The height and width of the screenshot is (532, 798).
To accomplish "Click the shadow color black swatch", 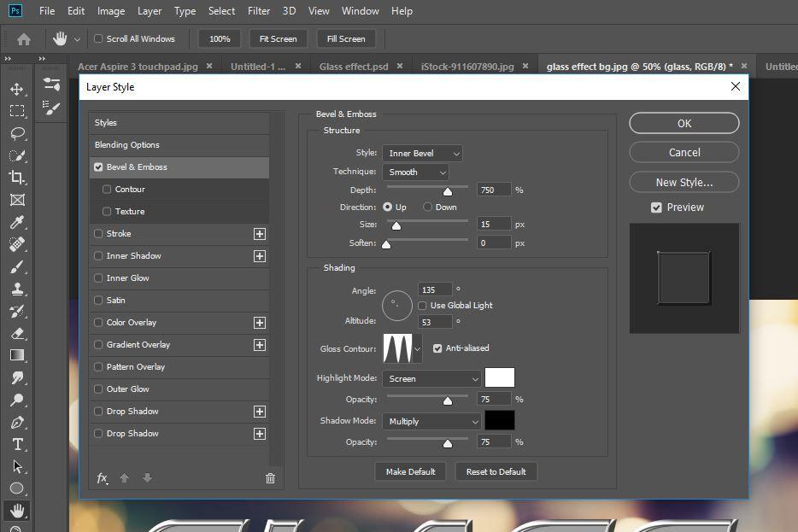I will coord(500,421).
